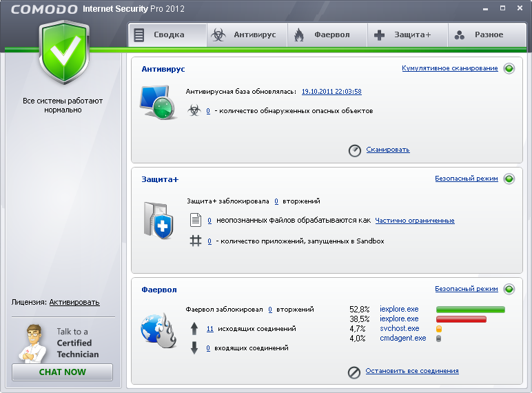Open detected dangerous objects count link
The height and width of the screenshot is (393, 532).
(208, 110)
